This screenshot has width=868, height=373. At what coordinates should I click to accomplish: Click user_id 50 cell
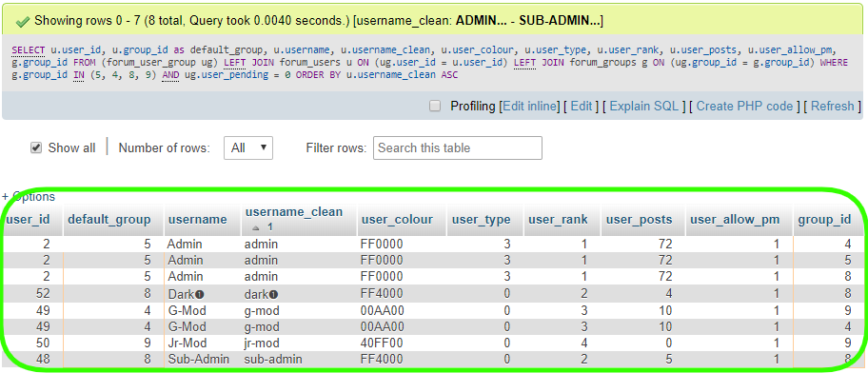(32, 344)
